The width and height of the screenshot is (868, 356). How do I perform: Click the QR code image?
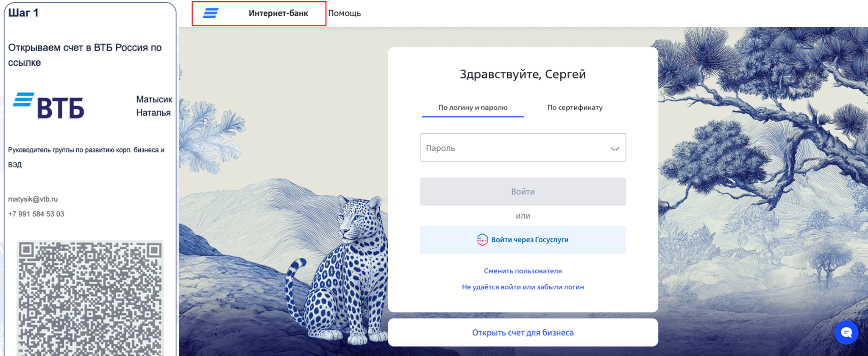[x=90, y=298]
